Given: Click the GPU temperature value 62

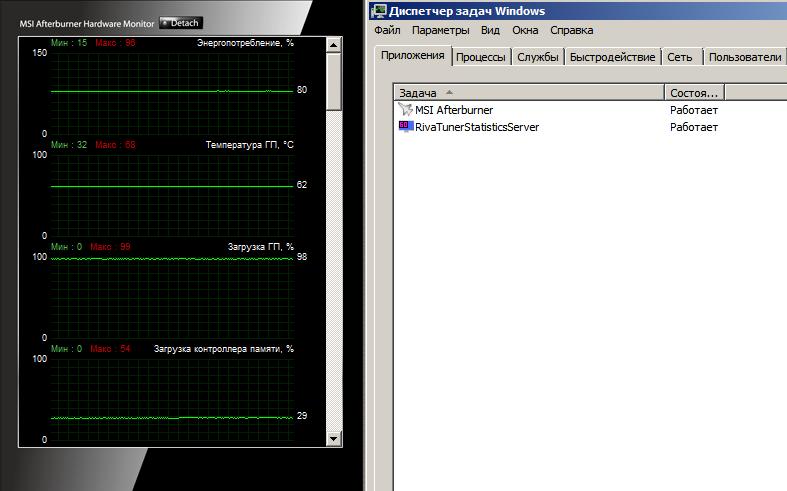Looking at the screenshot, I should 302,185.
